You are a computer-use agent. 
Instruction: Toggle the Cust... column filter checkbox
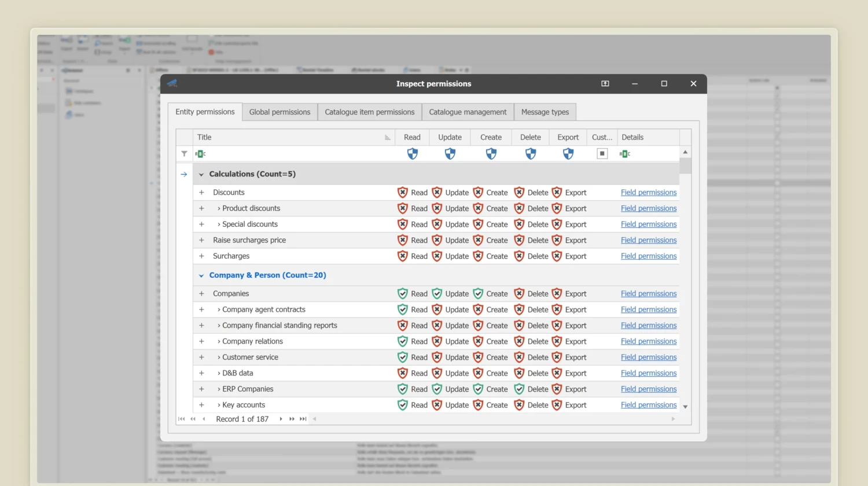click(602, 154)
